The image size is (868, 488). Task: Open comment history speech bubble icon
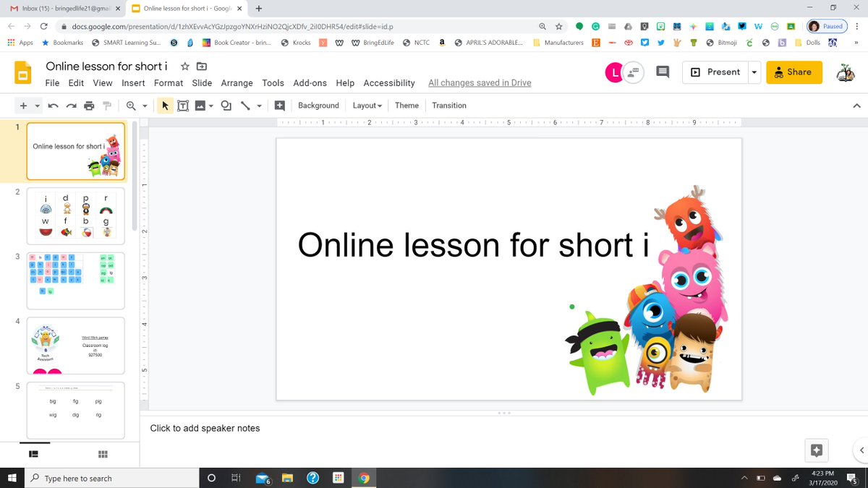662,72
